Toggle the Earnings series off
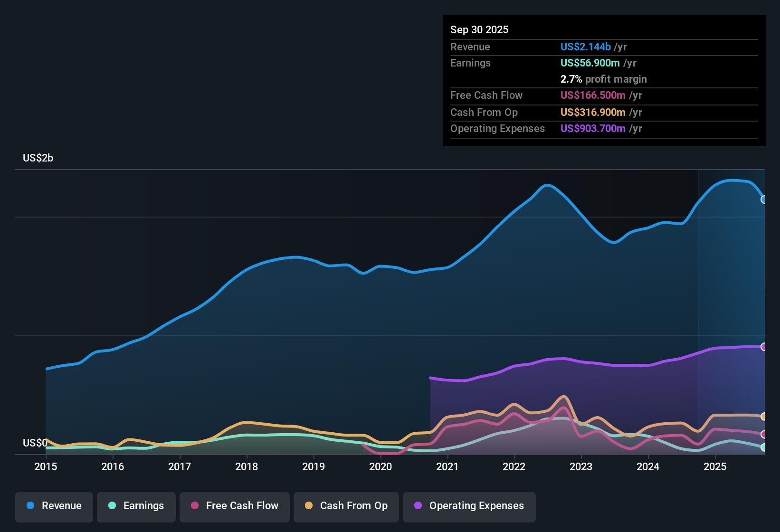Viewport: 780px width, 532px height. coord(136,506)
